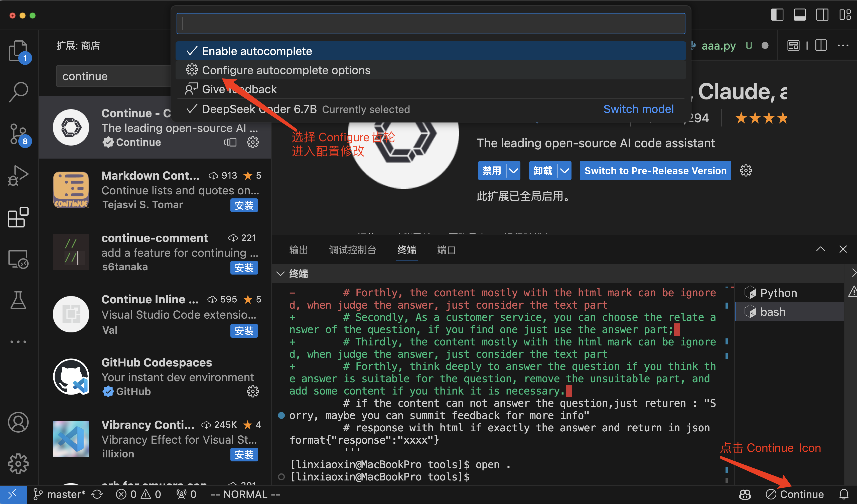
Task: Expand the dropdown next to 禁用 button
Action: pyautogui.click(x=513, y=170)
